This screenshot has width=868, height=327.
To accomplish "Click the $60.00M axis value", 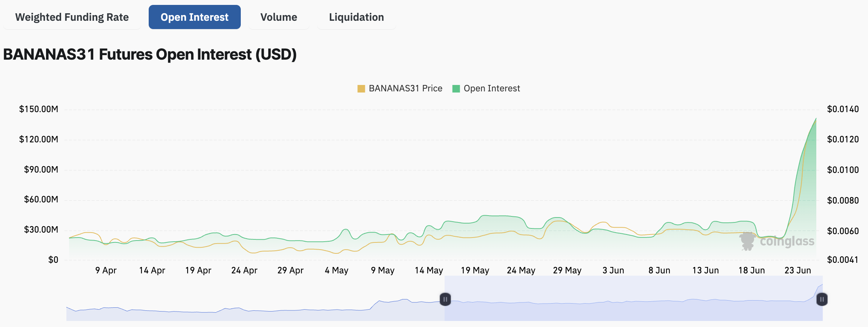I will pos(41,199).
